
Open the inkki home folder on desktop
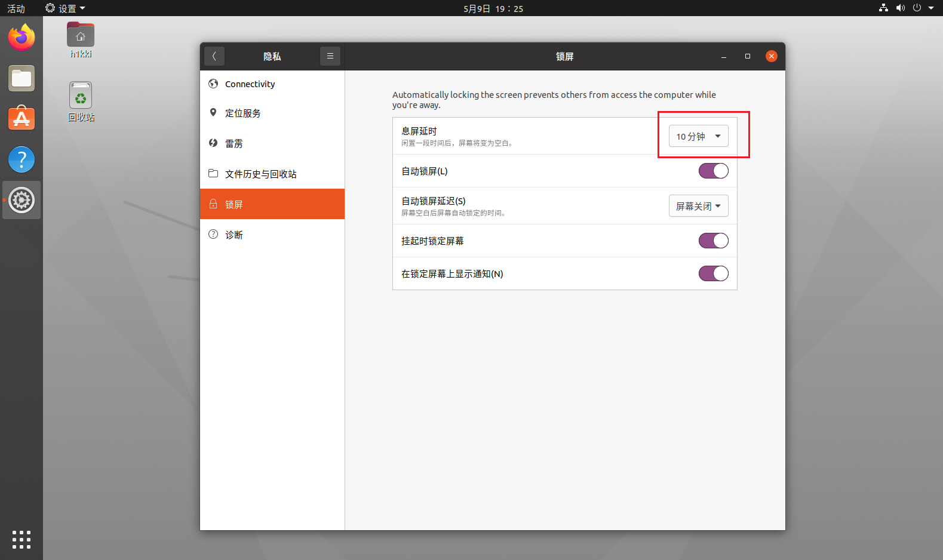click(81, 40)
